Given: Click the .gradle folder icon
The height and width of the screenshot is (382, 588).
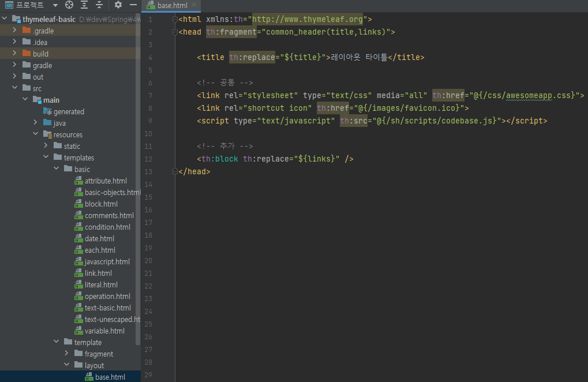Looking at the screenshot, I should [x=26, y=31].
